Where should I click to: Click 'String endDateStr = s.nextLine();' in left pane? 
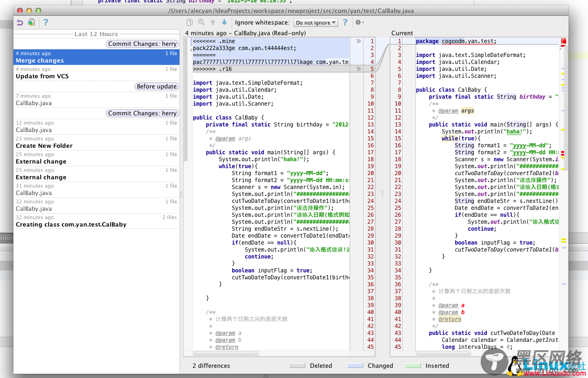coord(285,229)
